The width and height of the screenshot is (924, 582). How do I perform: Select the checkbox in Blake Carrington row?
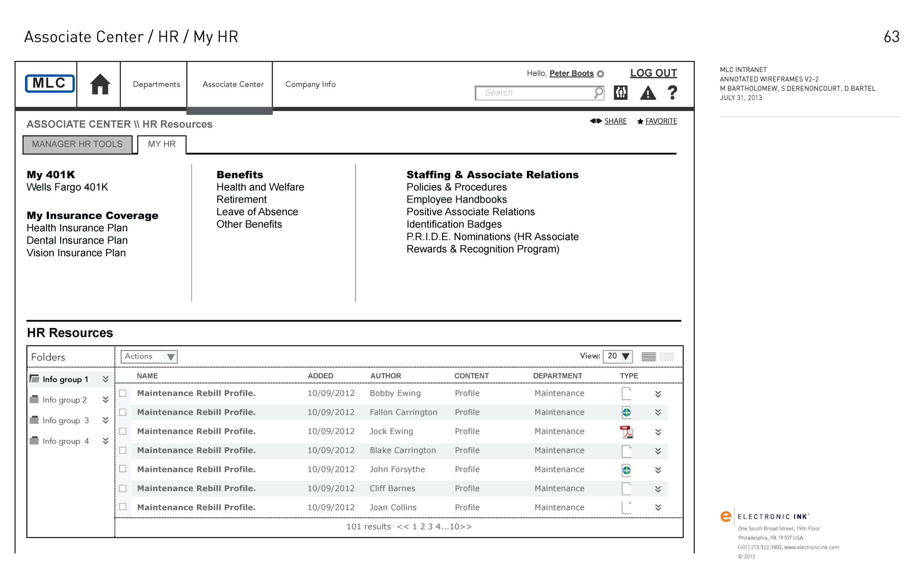(123, 450)
